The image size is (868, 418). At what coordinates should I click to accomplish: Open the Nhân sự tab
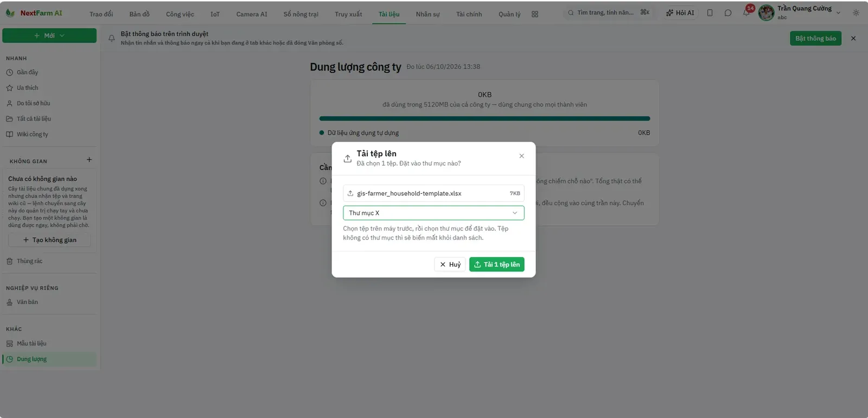coord(428,14)
